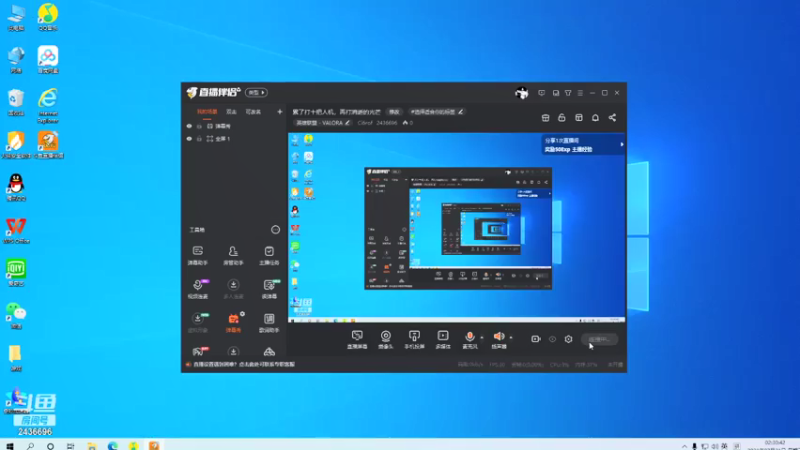The width and height of the screenshot is (800, 450).
Task: Click the eye preview icon near settings gear
Action: click(552, 339)
